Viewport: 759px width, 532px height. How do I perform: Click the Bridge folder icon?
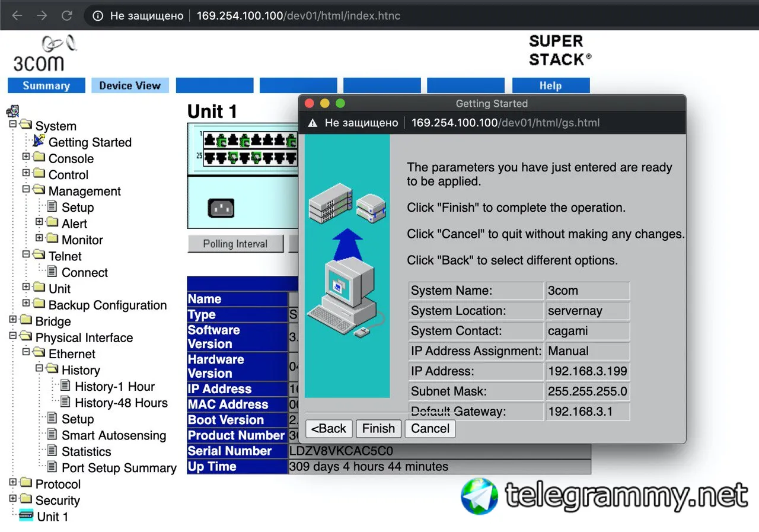point(25,320)
